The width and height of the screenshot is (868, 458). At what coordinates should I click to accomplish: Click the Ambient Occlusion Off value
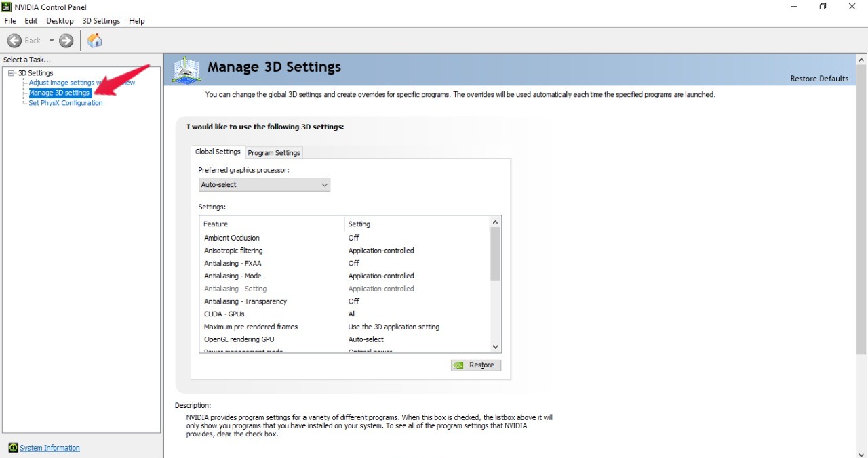click(x=353, y=238)
